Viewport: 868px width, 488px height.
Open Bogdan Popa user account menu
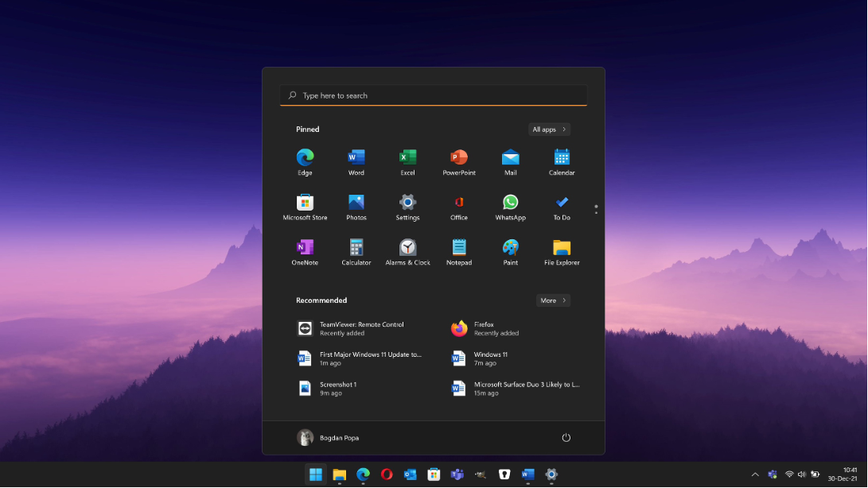328,438
